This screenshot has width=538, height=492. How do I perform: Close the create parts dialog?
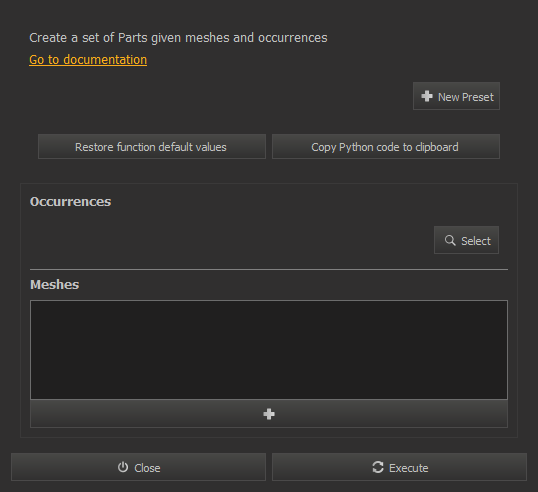pyautogui.click(x=139, y=467)
